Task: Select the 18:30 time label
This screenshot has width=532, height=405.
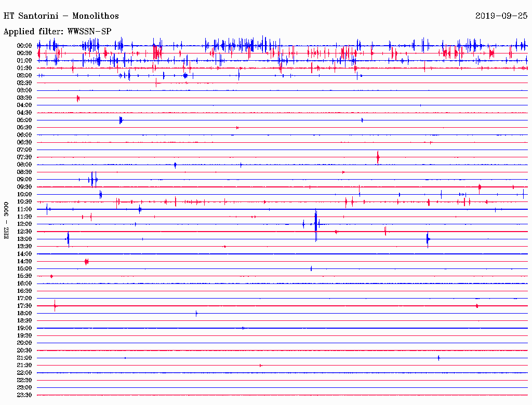Action: (24, 320)
